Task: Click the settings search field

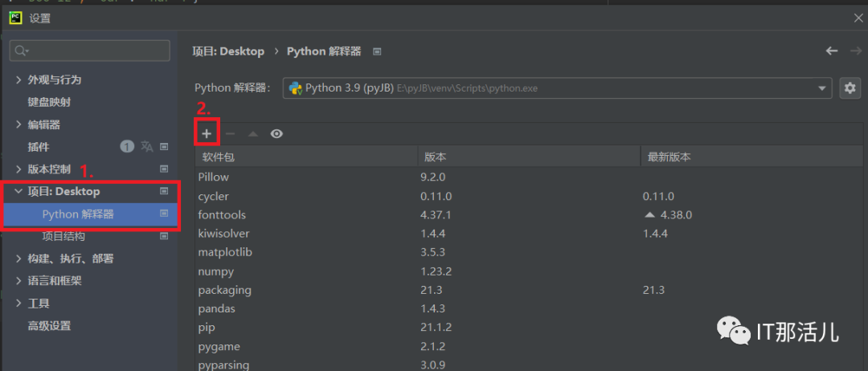Action: (x=90, y=51)
